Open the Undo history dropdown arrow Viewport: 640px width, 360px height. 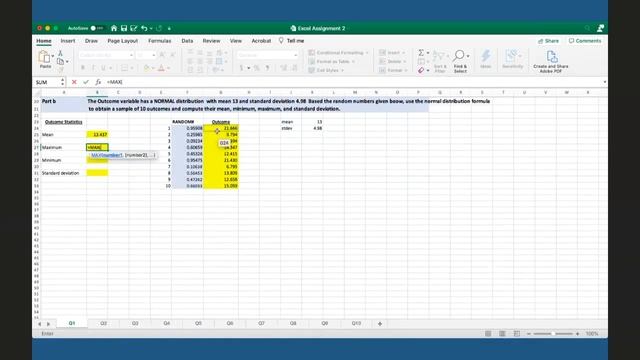coord(151,29)
